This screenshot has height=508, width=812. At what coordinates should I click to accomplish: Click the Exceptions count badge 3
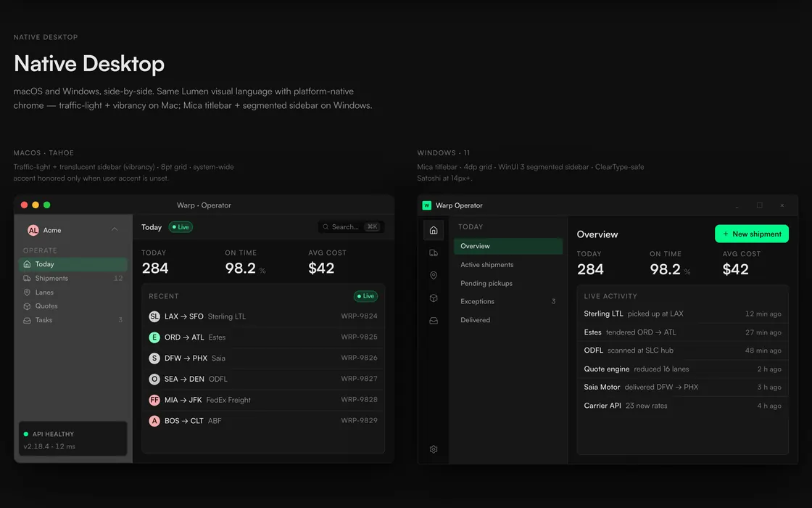coord(554,302)
